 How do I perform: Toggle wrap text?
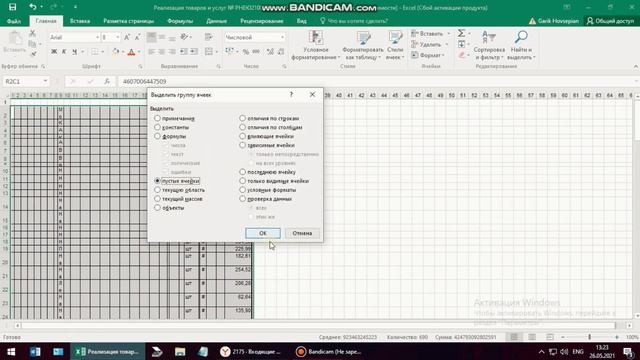coord(209,37)
